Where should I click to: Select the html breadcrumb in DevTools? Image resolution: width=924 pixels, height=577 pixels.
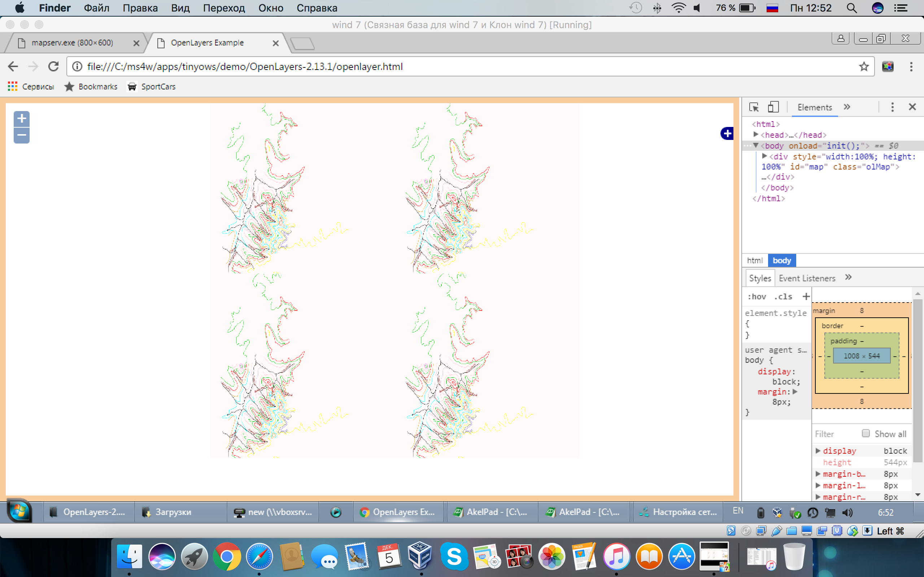pyautogui.click(x=754, y=261)
